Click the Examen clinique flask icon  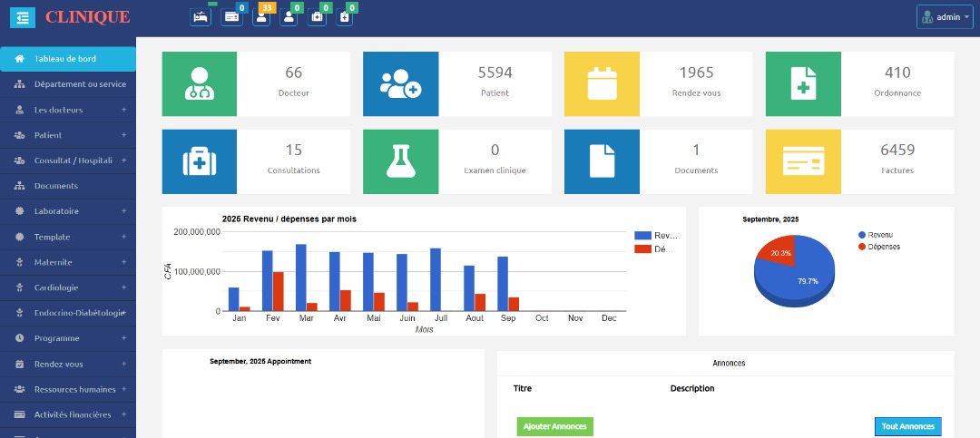pyautogui.click(x=400, y=161)
